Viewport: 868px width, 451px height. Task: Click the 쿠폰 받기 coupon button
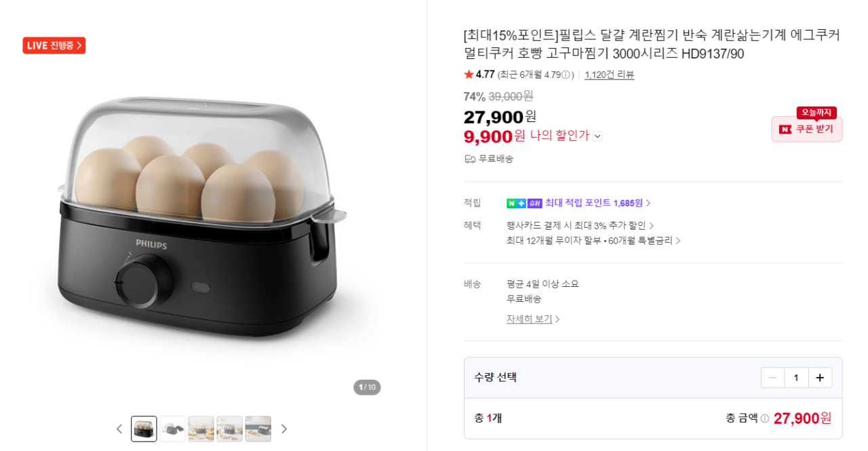point(806,129)
